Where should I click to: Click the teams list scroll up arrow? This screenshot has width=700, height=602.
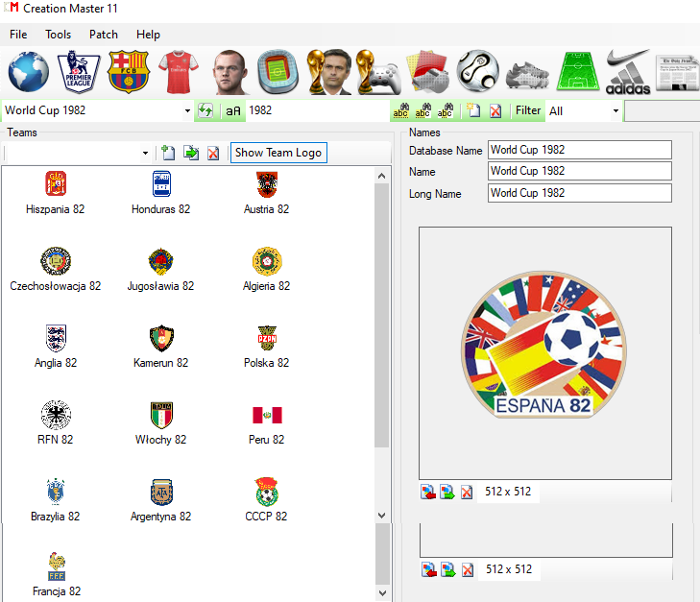pyautogui.click(x=382, y=176)
